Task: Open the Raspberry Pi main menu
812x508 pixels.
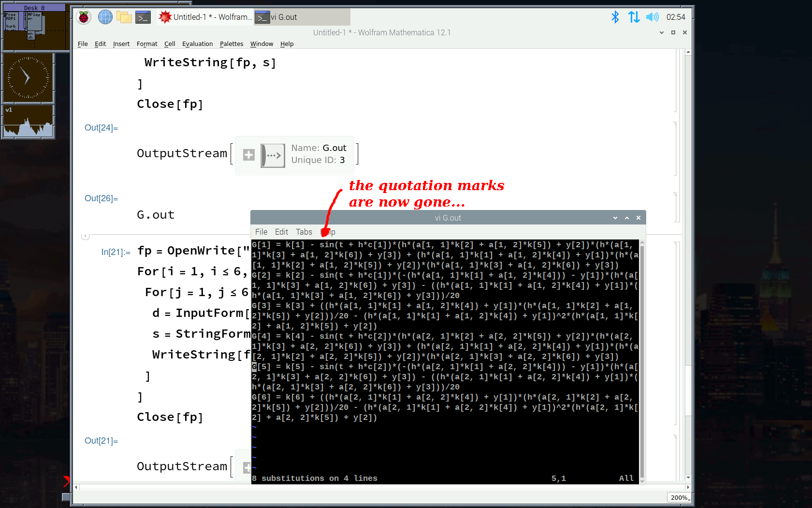Action: [84, 17]
